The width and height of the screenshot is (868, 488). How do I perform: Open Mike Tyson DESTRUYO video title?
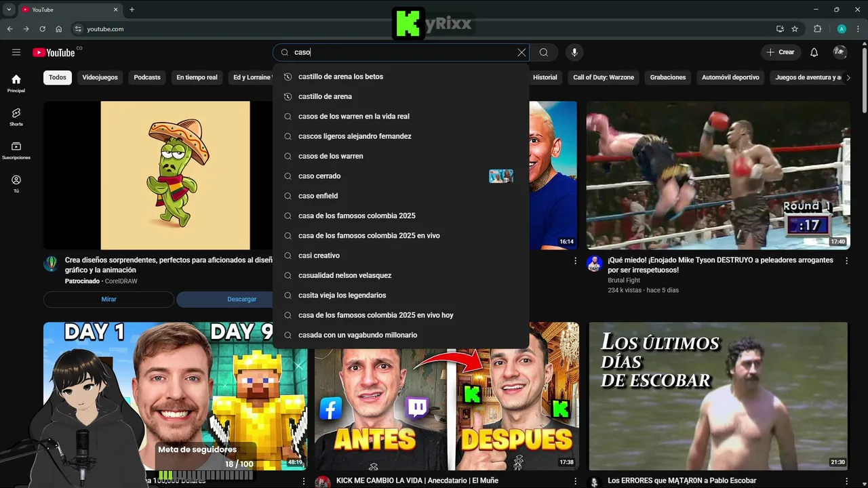pyautogui.click(x=720, y=265)
